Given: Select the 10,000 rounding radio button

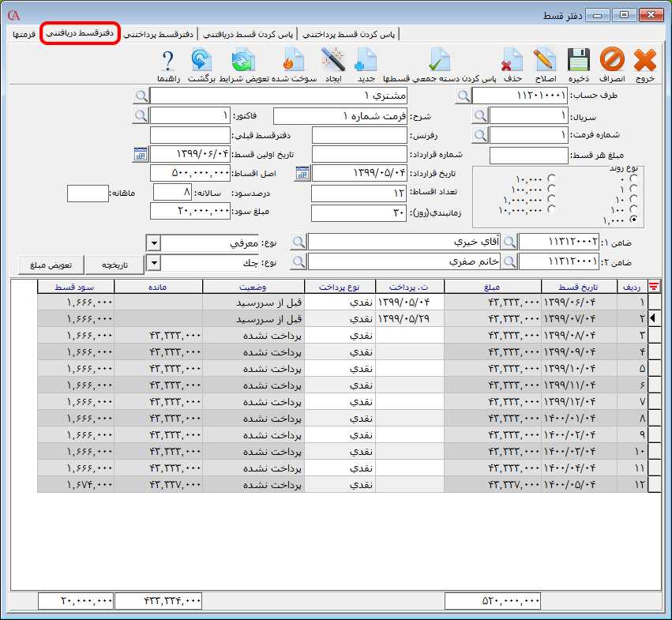Looking at the screenshot, I should (x=551, y=178).
